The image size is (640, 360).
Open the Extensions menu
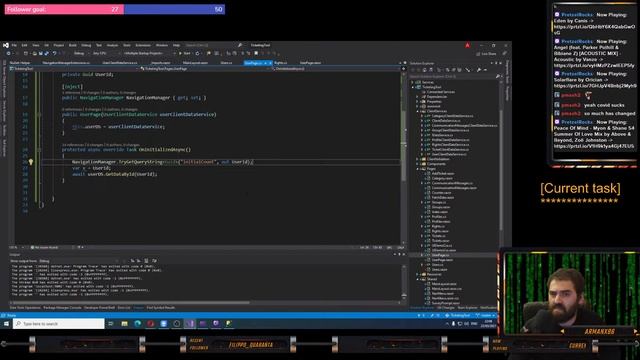pos(143,45)
